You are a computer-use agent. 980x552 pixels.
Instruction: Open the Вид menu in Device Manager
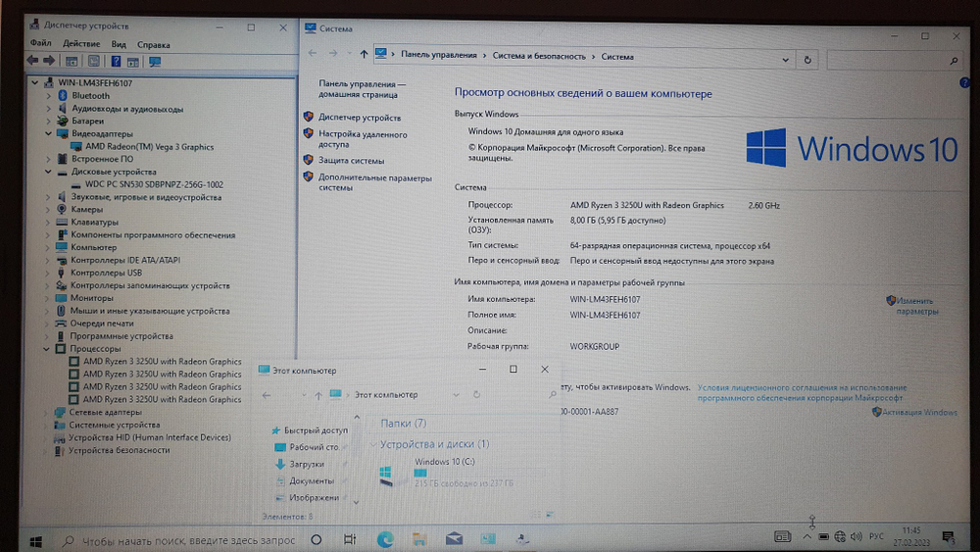pos(119,44)
